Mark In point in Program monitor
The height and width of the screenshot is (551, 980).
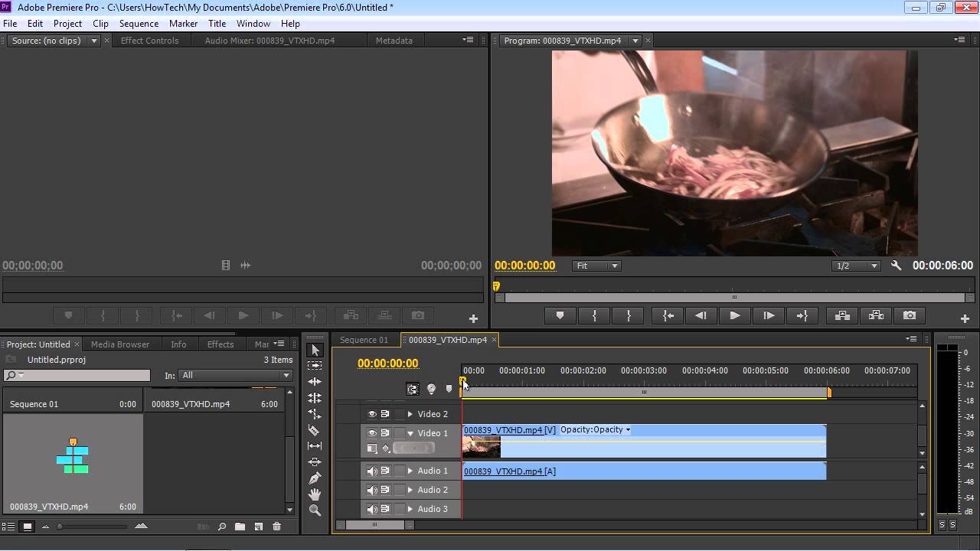pyautogui.click(x=594, y=315)
